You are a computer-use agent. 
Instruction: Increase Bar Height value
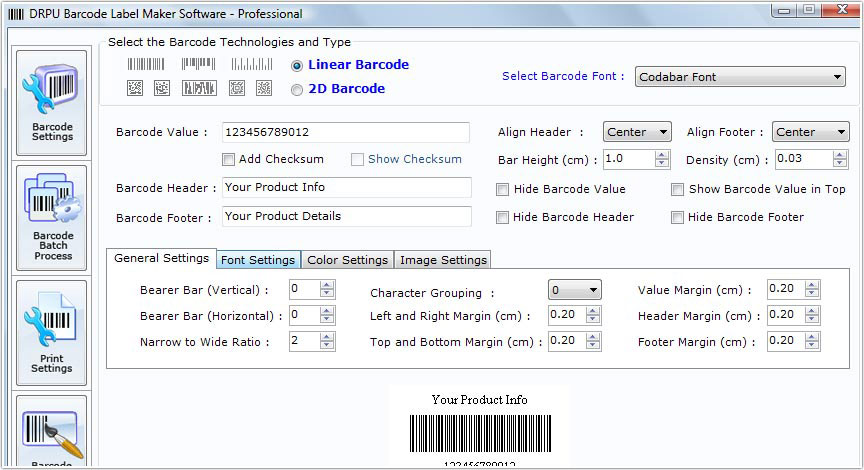tap(662, 155)
